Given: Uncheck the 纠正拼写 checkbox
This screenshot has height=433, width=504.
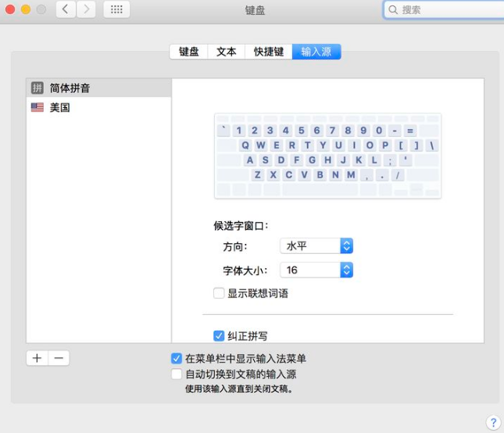Looking at the screenshot, I should pyautogui.click(x=219, y=336).
